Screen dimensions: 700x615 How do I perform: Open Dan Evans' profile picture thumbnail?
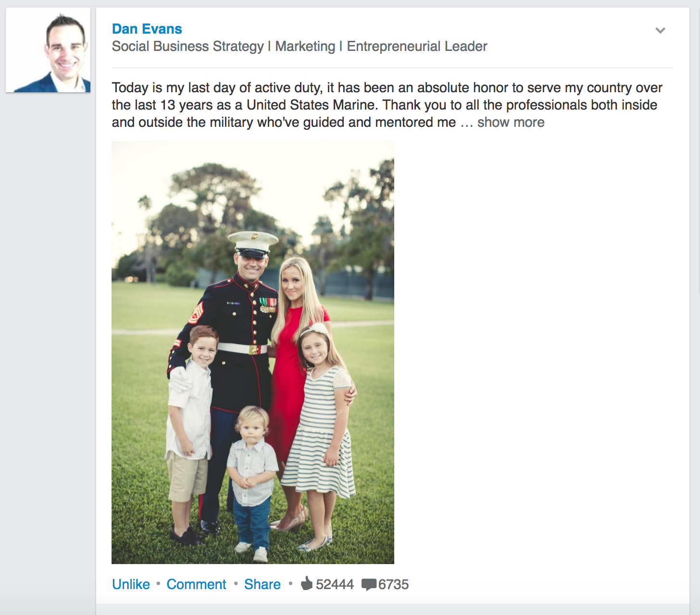[x=48, y=50]
